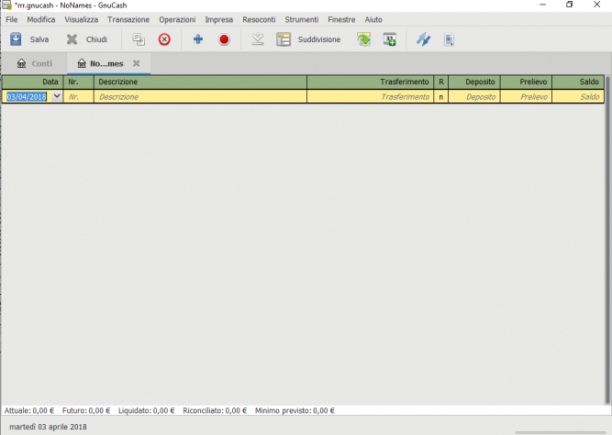
Task: Click the Deposito column header
Action: (x=474, y=82)
